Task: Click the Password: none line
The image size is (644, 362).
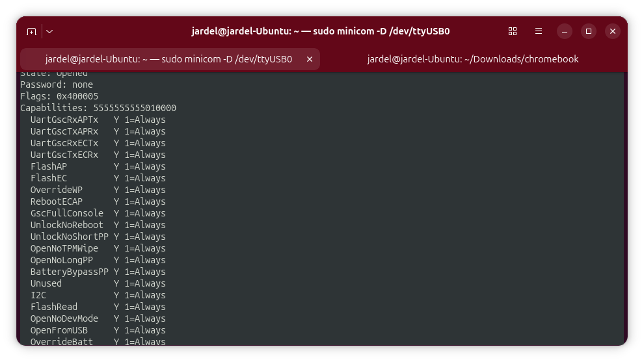Action: click(57, 84)
